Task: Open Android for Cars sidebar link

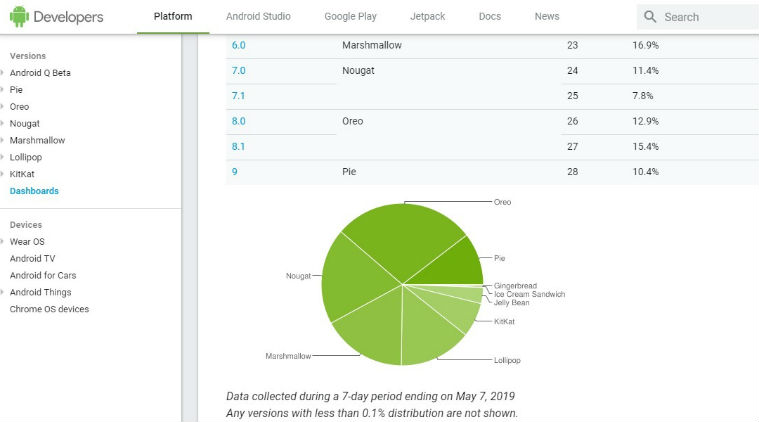Action: [x=43, y=275]
